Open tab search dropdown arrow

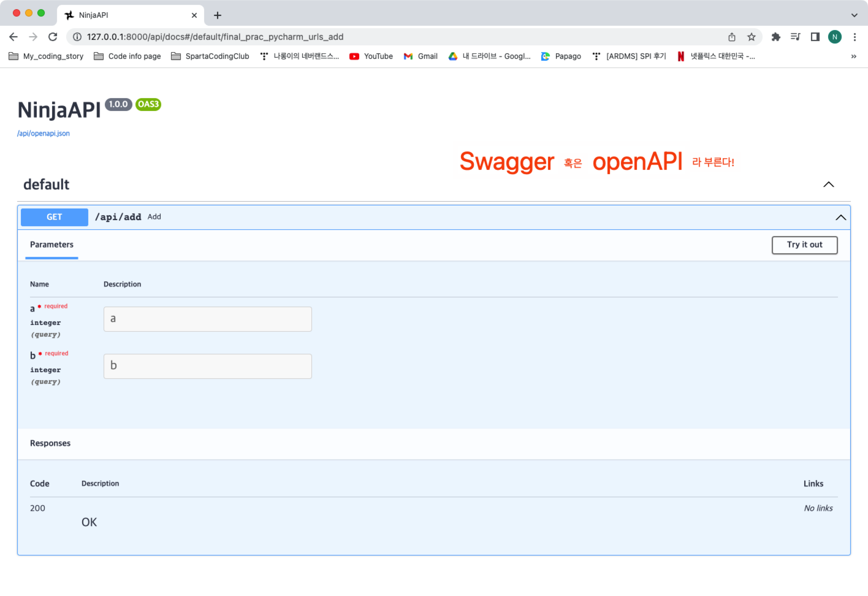pyautogui.click(x=854, y=15)
